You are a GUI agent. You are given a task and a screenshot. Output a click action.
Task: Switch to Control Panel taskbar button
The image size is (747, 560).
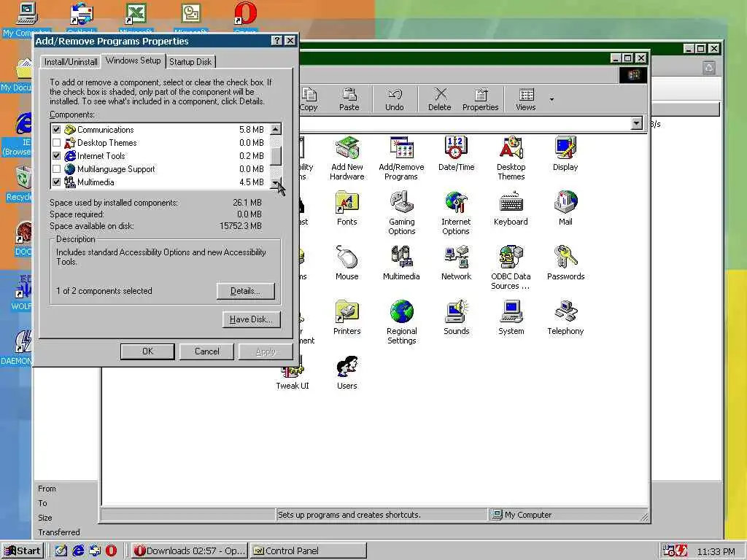click(309, 551)
